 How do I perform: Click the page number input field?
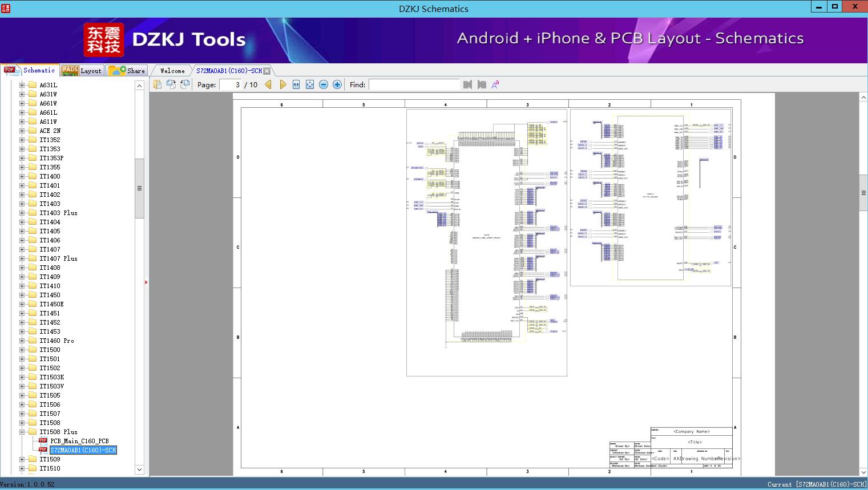pos(231,84)
